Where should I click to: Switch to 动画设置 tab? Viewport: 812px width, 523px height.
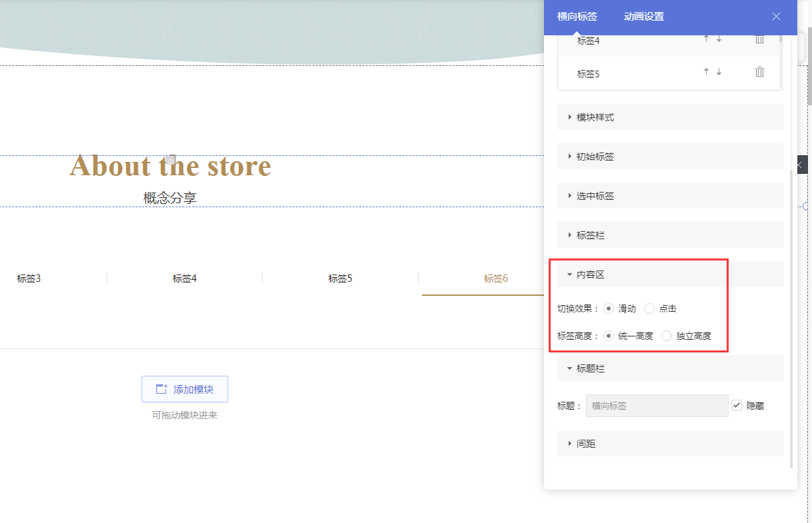(x=644, y=17)
